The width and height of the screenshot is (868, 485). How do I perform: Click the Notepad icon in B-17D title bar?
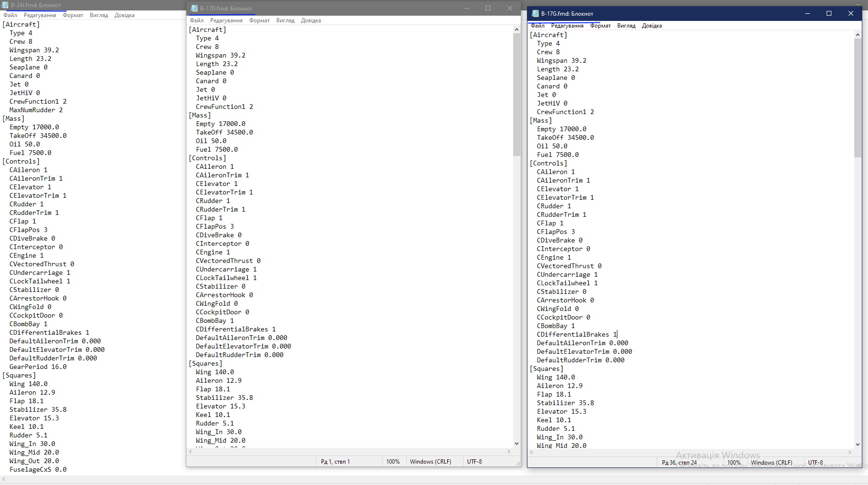pos(194,8)
